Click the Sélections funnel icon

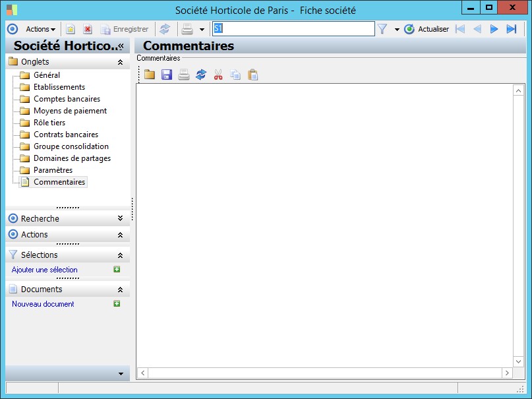(13, 255)
